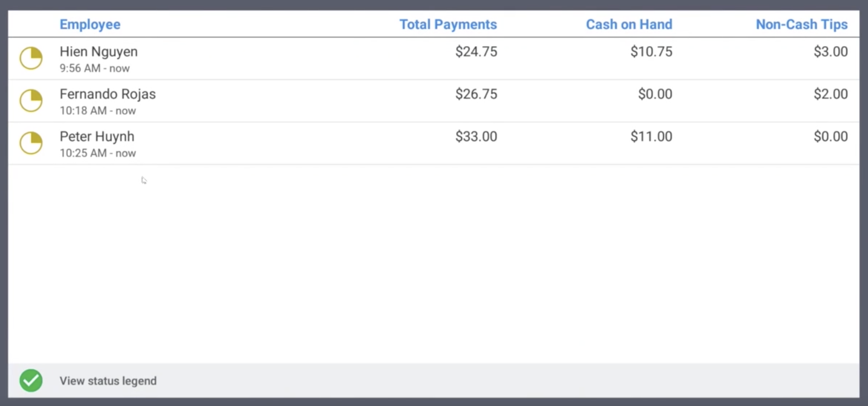Select Peter Huynh's $11.00 cash on hand value
The width and height of the screenshot is (868, 406).
point(651,136)
